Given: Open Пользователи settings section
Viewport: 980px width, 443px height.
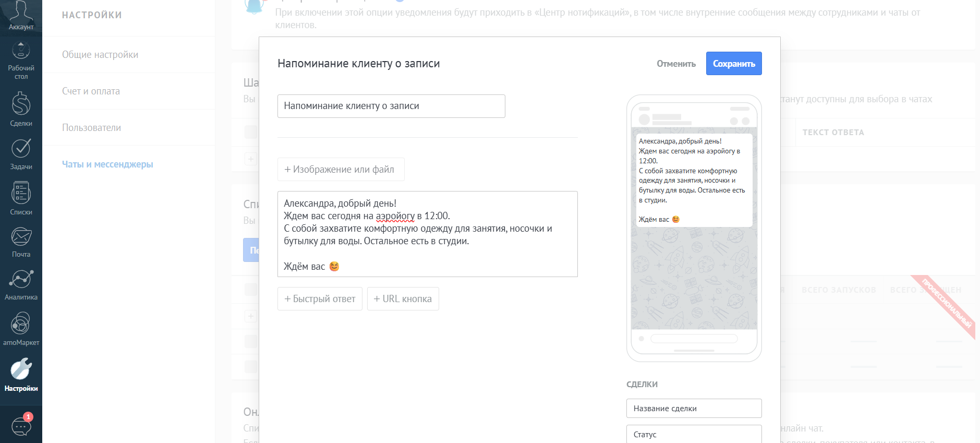Looking at the screenshot, I should [x=91, y=128].
